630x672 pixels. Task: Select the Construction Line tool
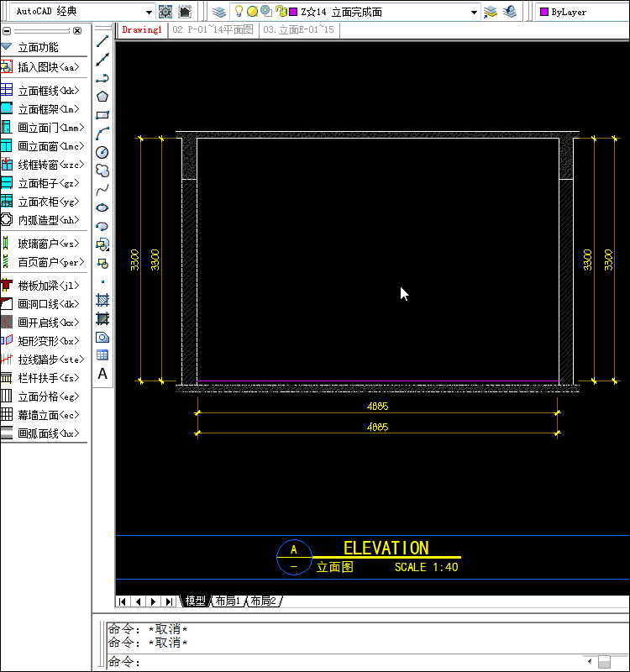pos(102,60)
